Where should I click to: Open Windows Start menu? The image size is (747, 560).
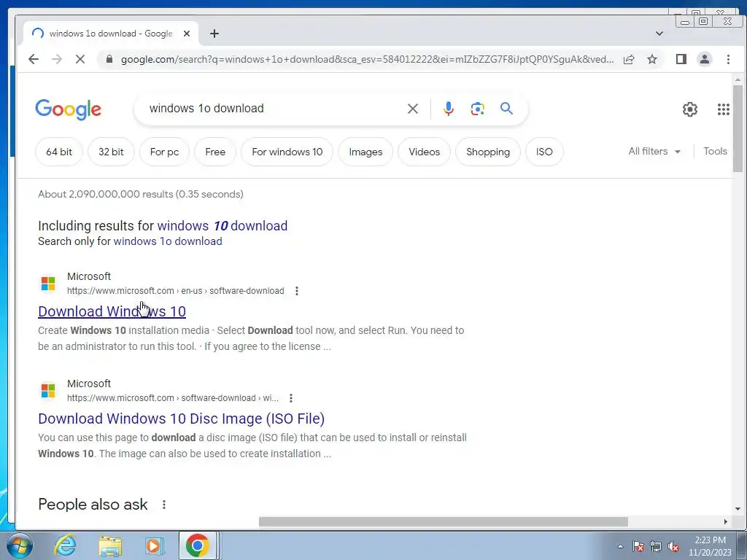[19, 545]
